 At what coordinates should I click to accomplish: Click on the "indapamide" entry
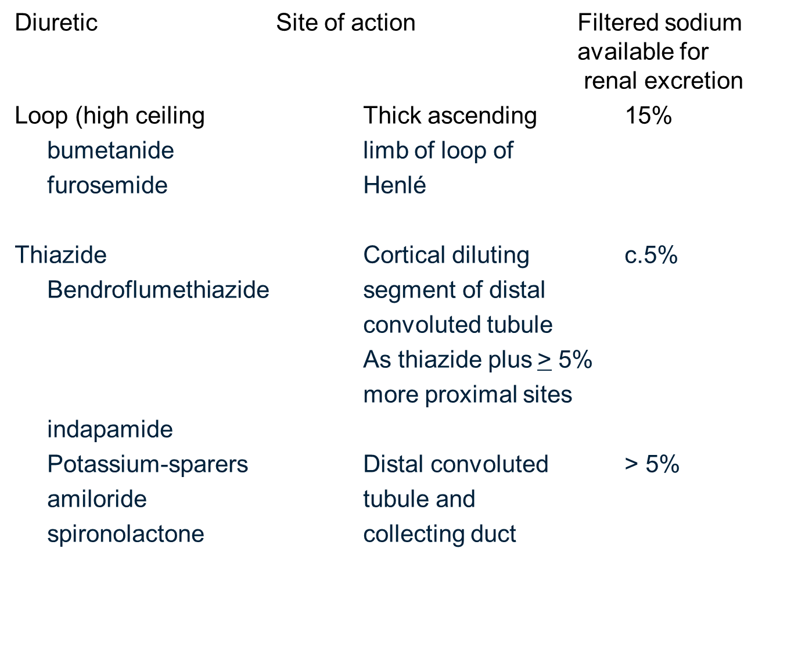[110, 429]
